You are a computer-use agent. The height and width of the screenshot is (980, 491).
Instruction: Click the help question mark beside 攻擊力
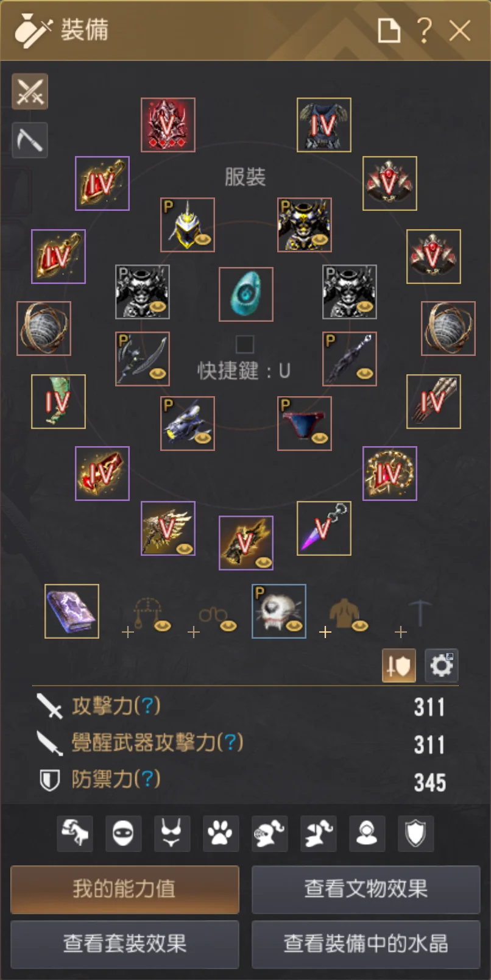pos(147,706)
